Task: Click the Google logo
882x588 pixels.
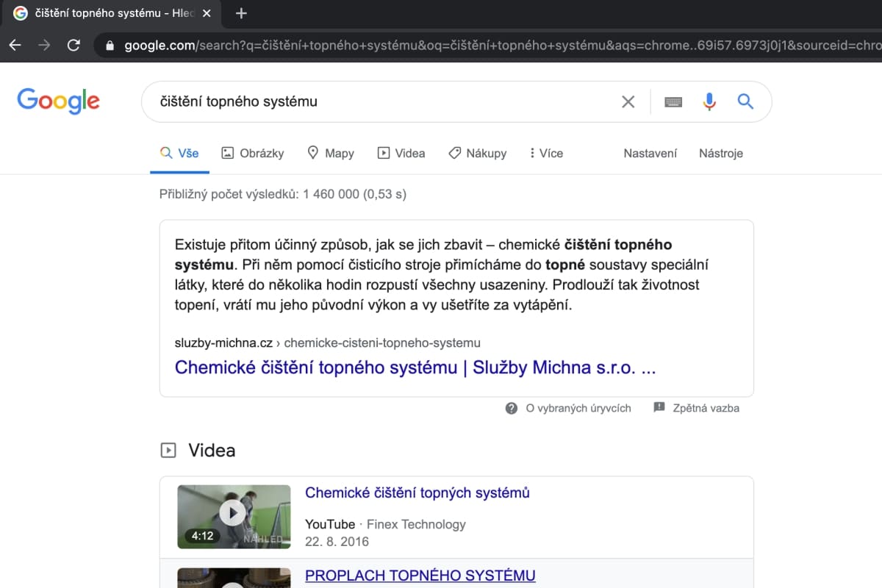Action: (x=58, y=101)
